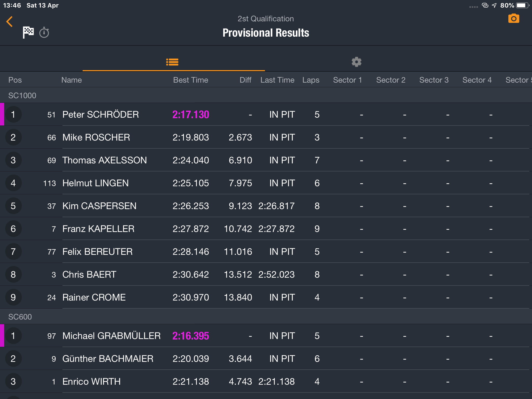Tap the location arrow status icon
Viewport: 532px width, 399px height.
pos(494,5)
